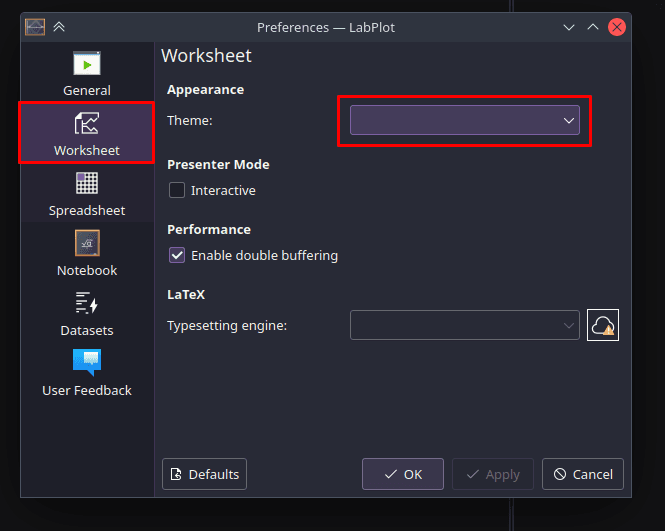665x531 pixels.
Task: Open the User Feedback page
Action: coord(87,373)
